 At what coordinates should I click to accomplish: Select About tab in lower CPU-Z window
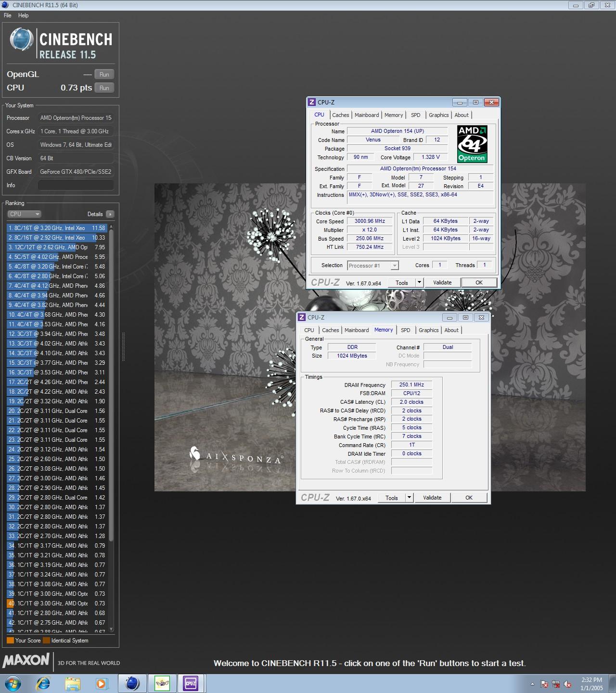click(x=451, y=330)
